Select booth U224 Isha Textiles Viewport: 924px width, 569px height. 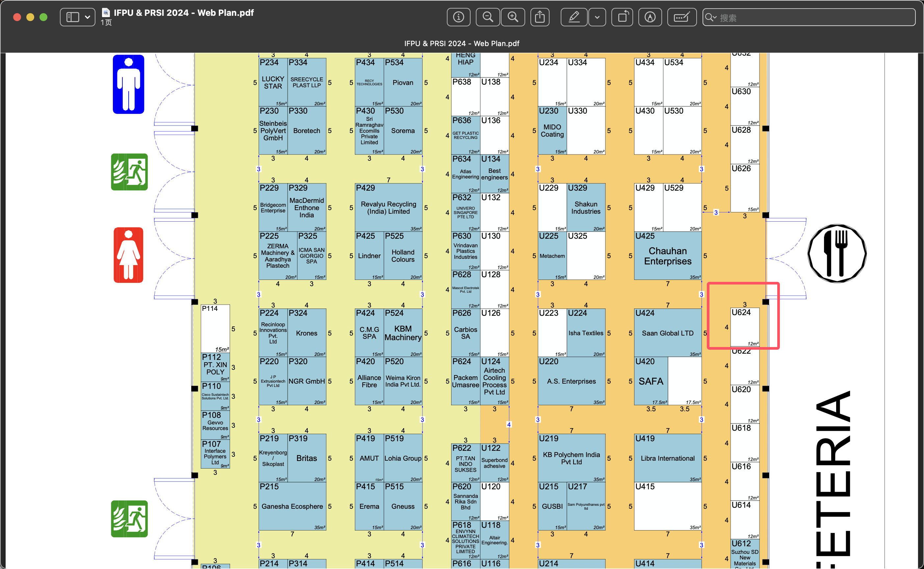tap(586, 333)
